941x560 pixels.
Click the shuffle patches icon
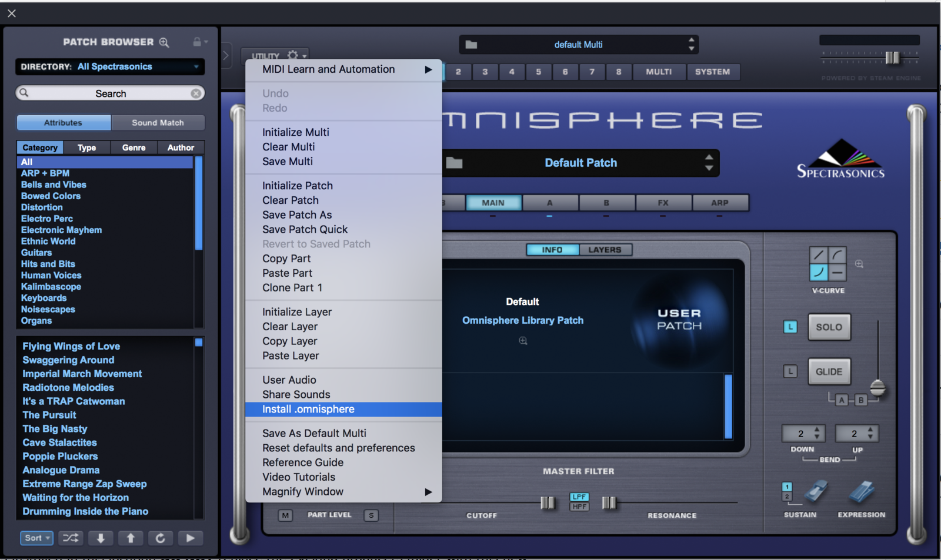click(x=71, y=538)
